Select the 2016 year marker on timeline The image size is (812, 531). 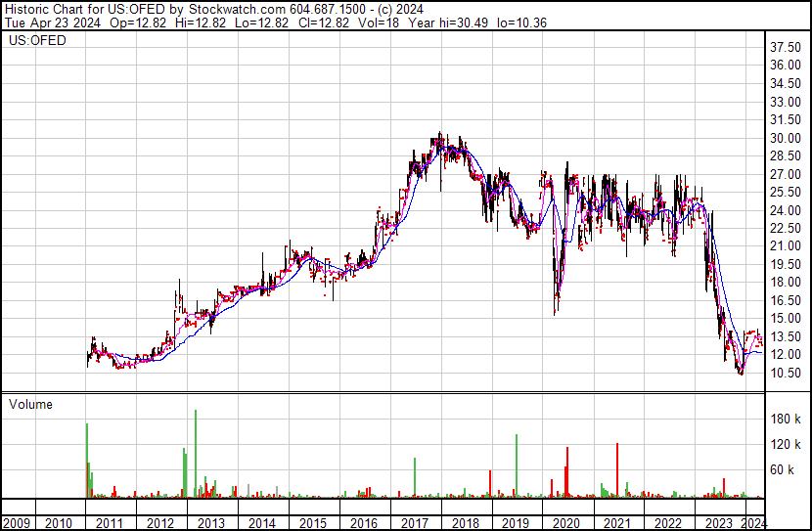click(x=364, y=523)
